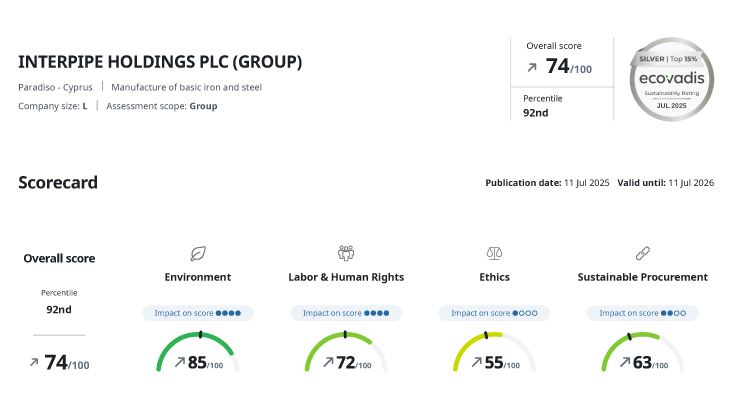Click 'Publication date: 11 Jul 2025'
Screen dimensions: 732x412
tap(547, 183)
